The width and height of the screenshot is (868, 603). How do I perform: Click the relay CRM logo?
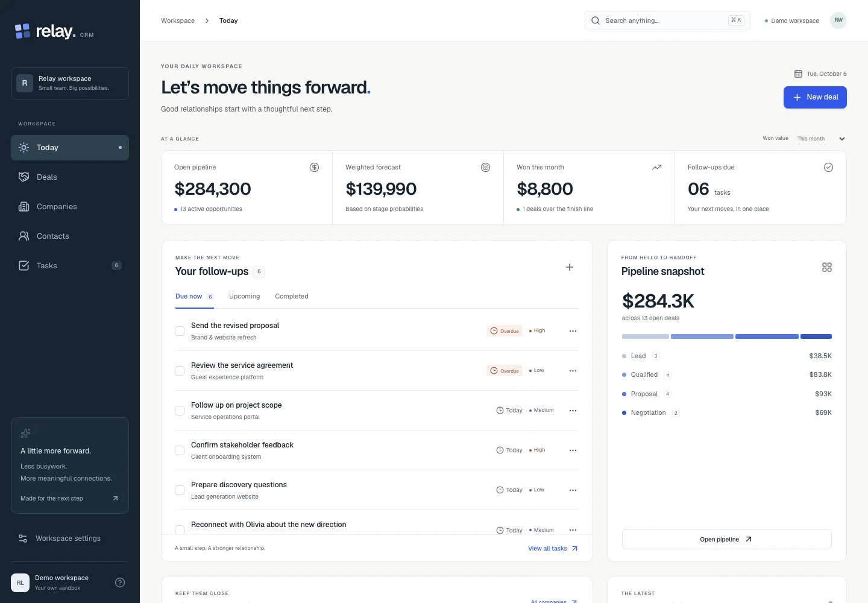click(54, 31)
